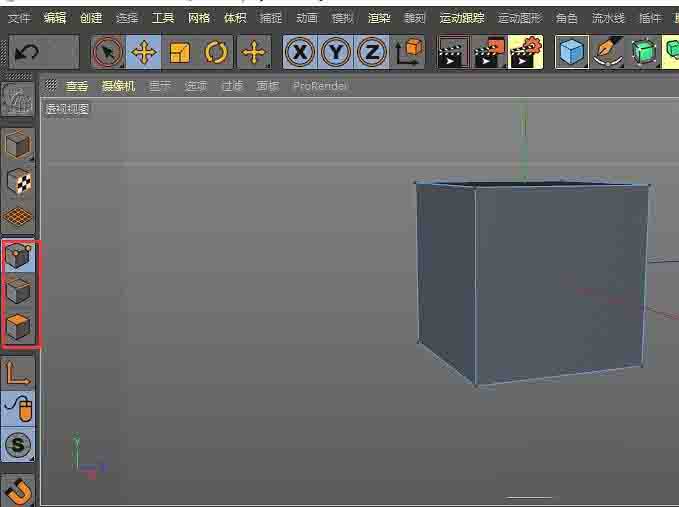Viewport: 679px width, 507px height.
Task: Switch to polygon mode
Action: point(18,327)
